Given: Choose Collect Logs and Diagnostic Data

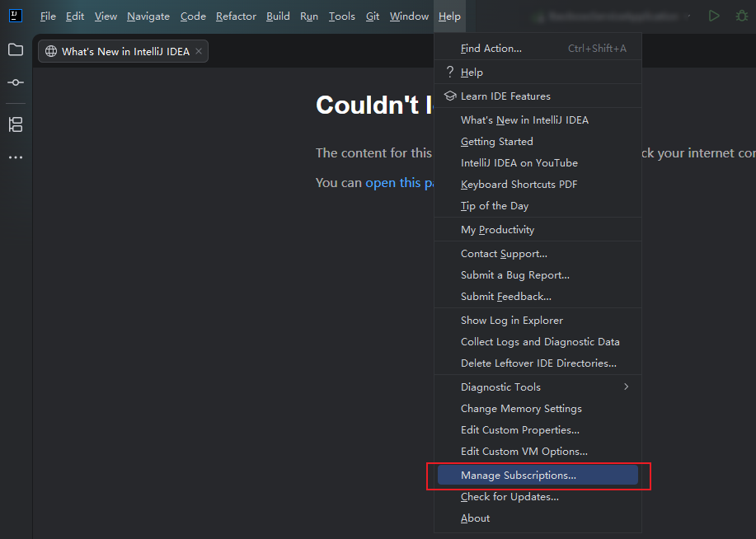Looking at the screenshot, I should (x=538, y=342).
